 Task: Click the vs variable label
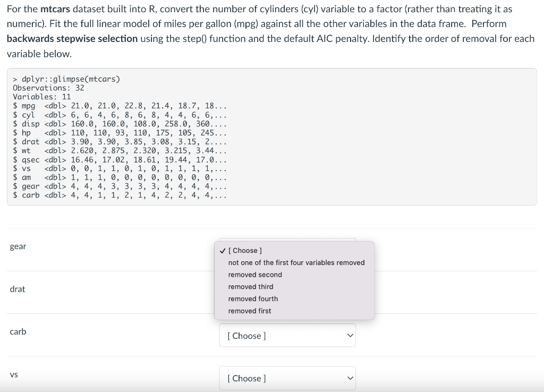point(14,374)
